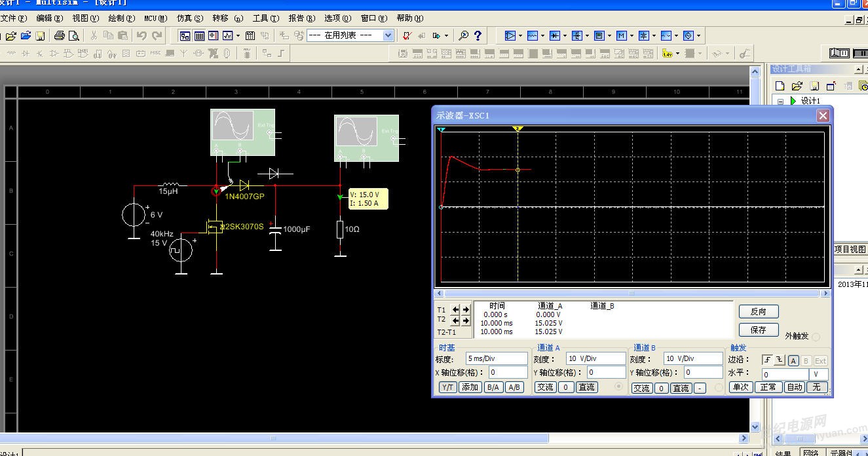Open the measurement probe dropdown arrow
This screenshot has height=456, width=868.
click(x=677, y=53)
